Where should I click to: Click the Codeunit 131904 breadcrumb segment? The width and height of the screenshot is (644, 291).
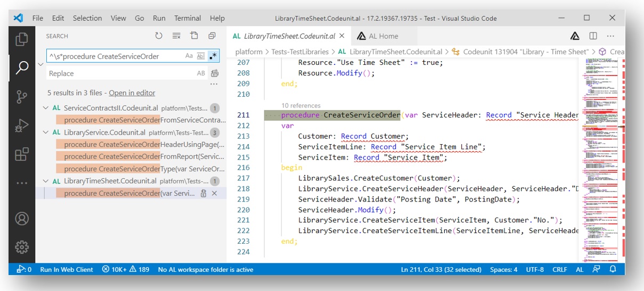[520, 52]
